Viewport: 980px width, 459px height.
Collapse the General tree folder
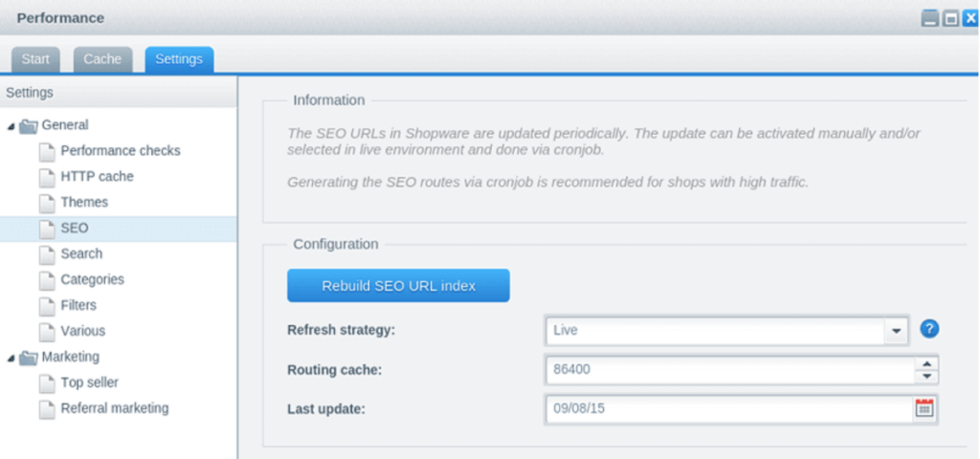[11, 126]
